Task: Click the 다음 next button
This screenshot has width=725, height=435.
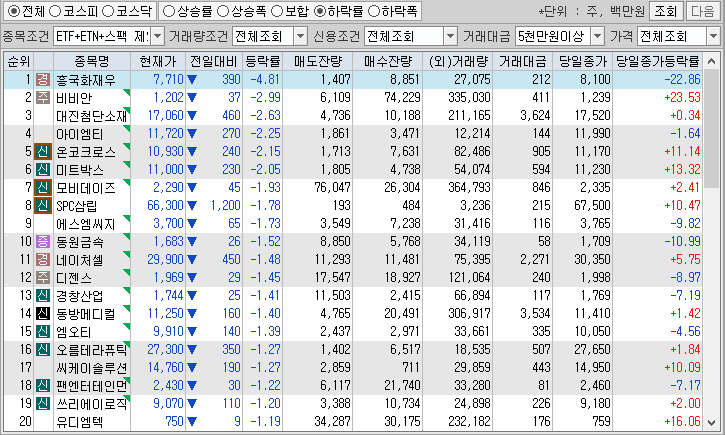Action: click(702, 11)
